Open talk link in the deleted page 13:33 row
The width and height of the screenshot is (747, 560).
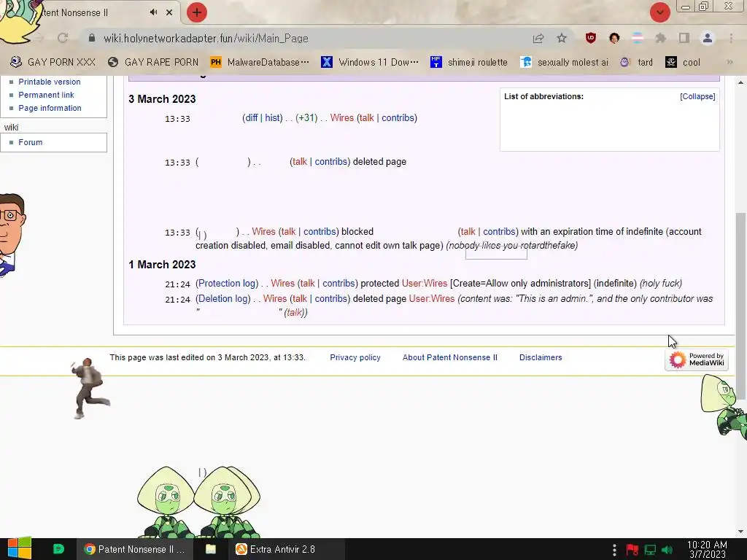point(300,161)
